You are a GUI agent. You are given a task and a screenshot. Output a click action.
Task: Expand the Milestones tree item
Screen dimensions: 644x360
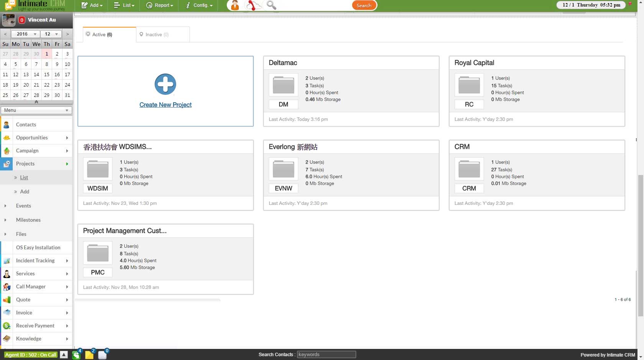coord(5,220)
